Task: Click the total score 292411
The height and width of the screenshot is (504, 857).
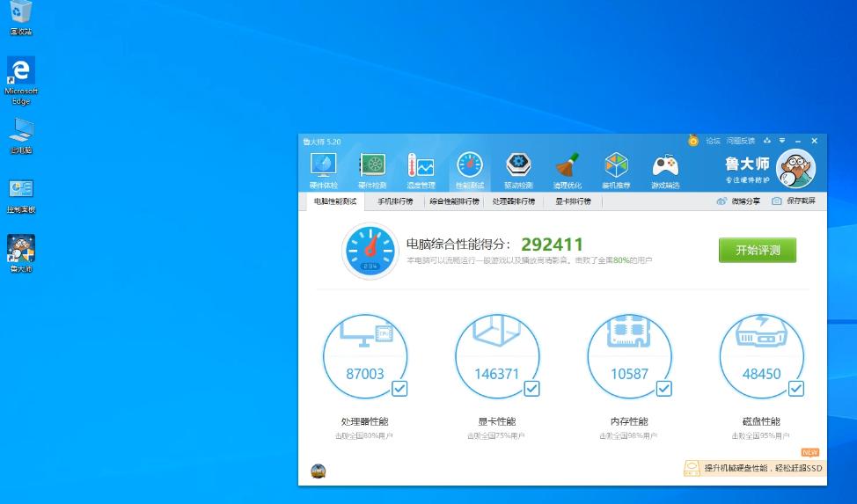Action: pos(552,245)
